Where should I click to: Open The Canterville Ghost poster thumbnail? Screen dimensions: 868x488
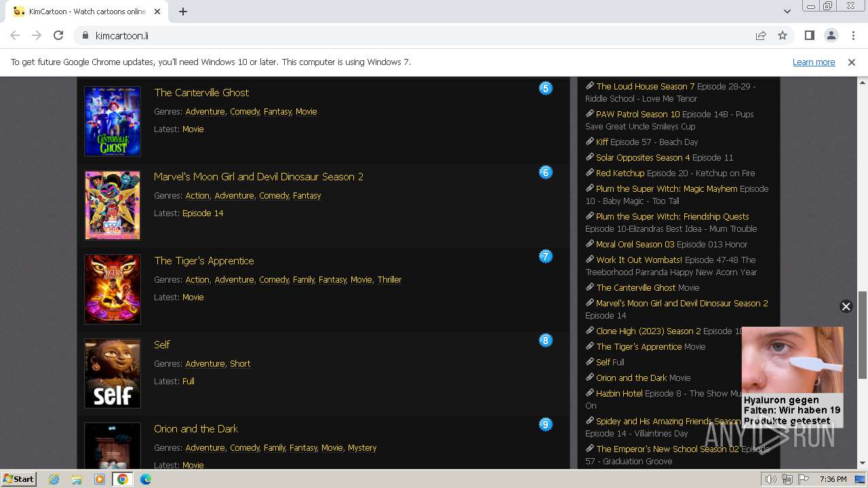pos(113,121)
